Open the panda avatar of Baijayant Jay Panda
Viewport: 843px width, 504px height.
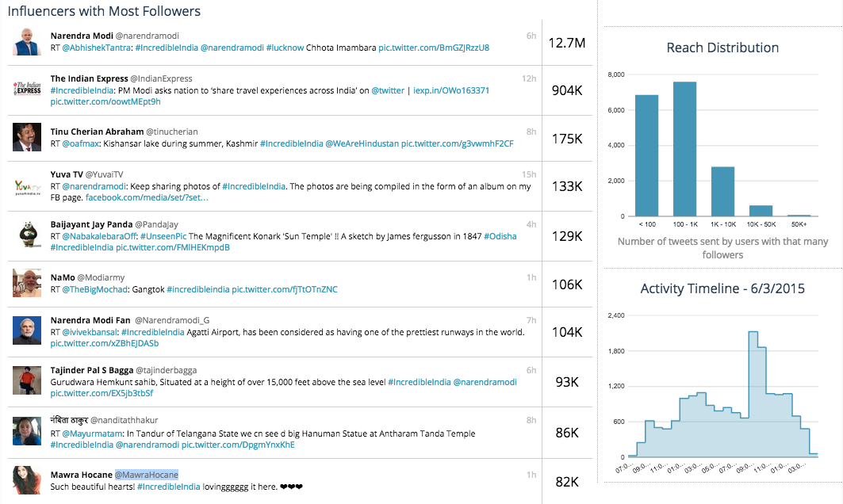(x=27, y=235)
